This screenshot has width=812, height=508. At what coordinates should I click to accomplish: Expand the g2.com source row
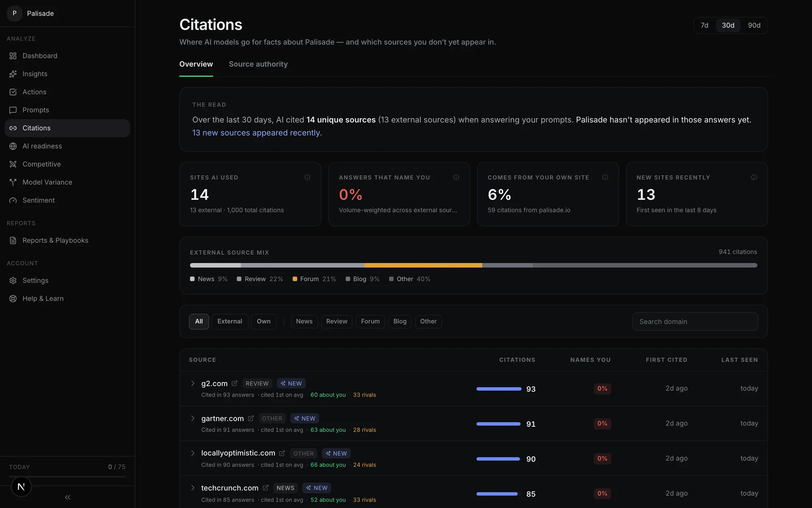coord(193,383)
